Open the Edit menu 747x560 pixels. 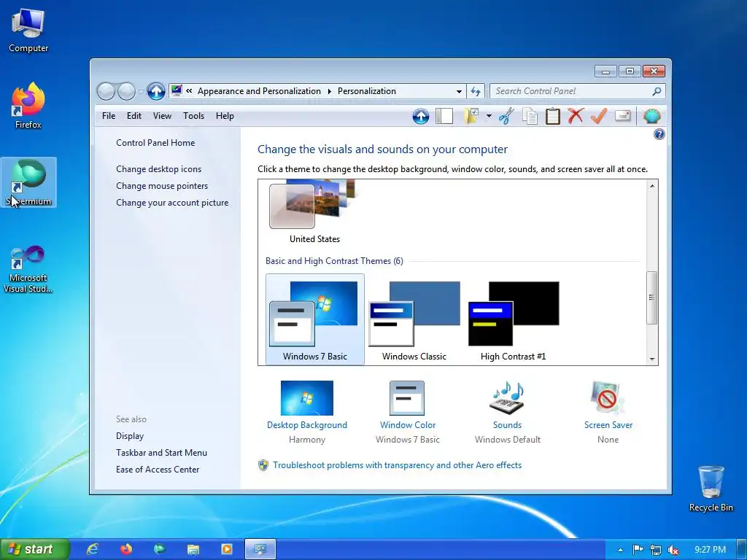(134, 116)
